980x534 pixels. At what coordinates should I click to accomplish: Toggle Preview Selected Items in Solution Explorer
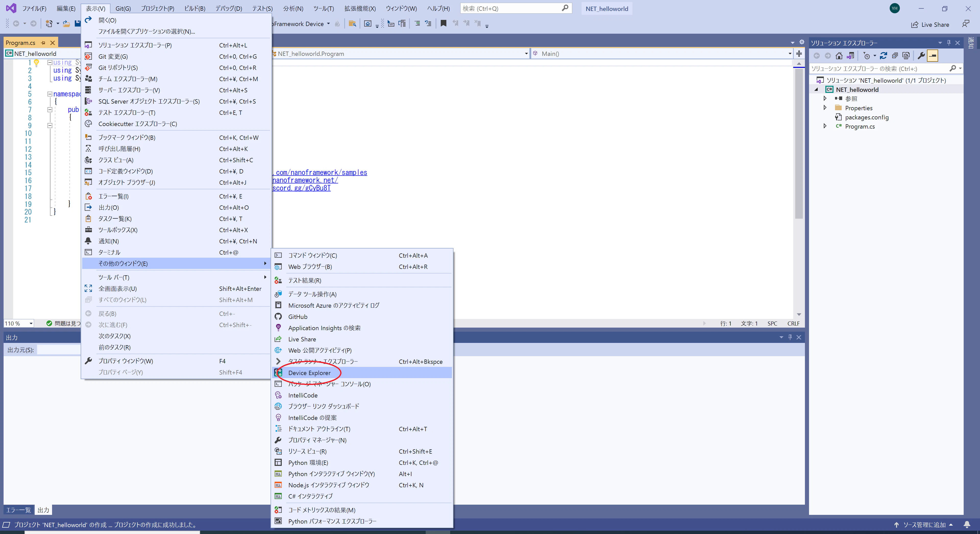coord(933,56)
